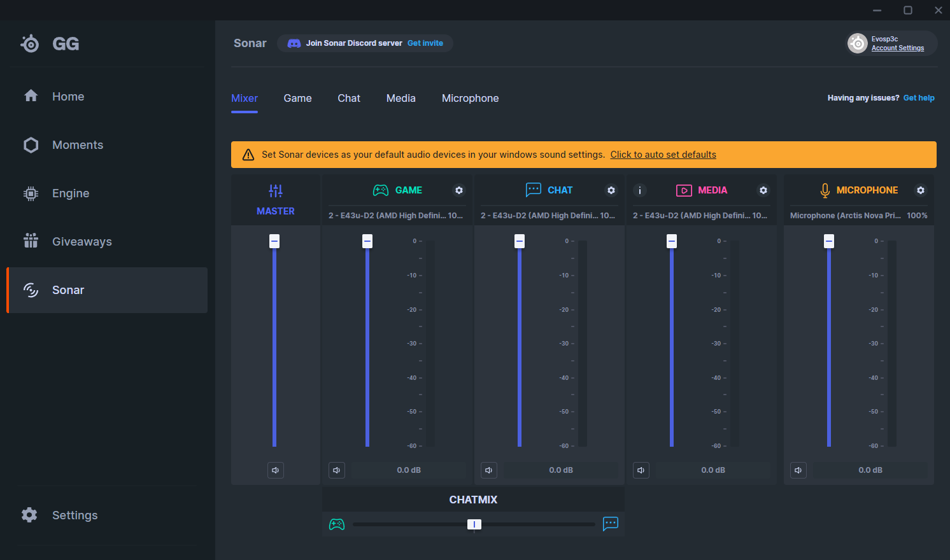This screenshot has height=560, width=950.
Task: Open Game output device dropdown
Action: (x=396, y=216)
